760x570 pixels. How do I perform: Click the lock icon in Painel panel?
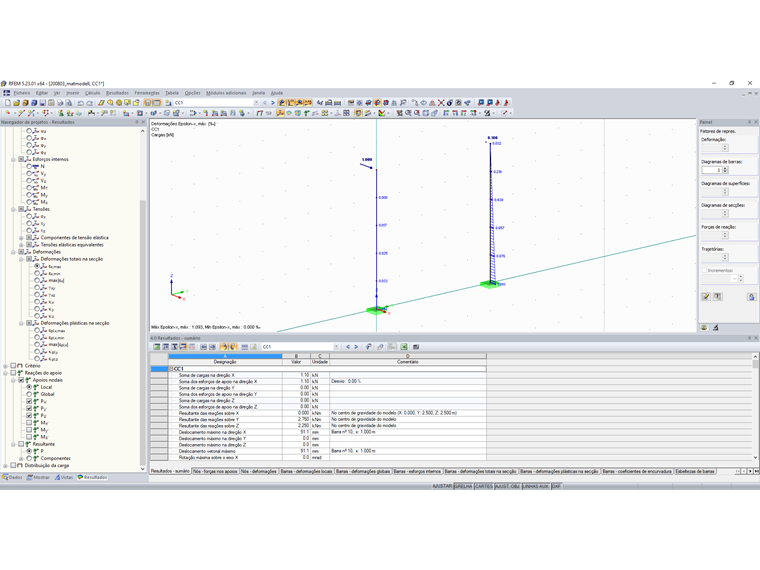coord(751,297)
